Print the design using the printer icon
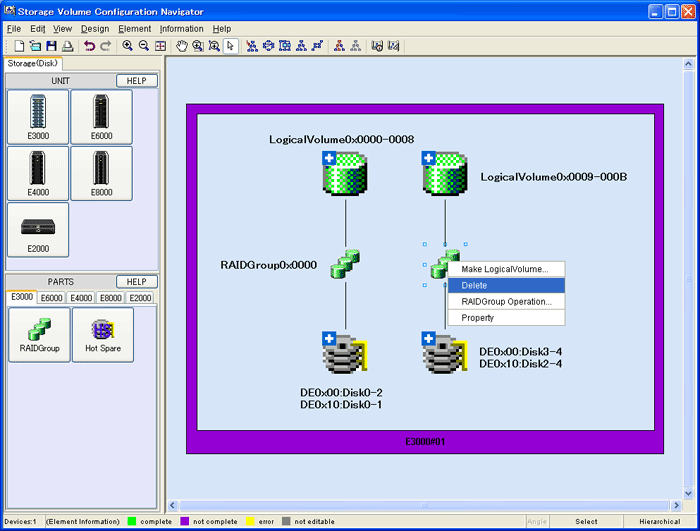This screenshot has height=531, width=700. (67, 46)
